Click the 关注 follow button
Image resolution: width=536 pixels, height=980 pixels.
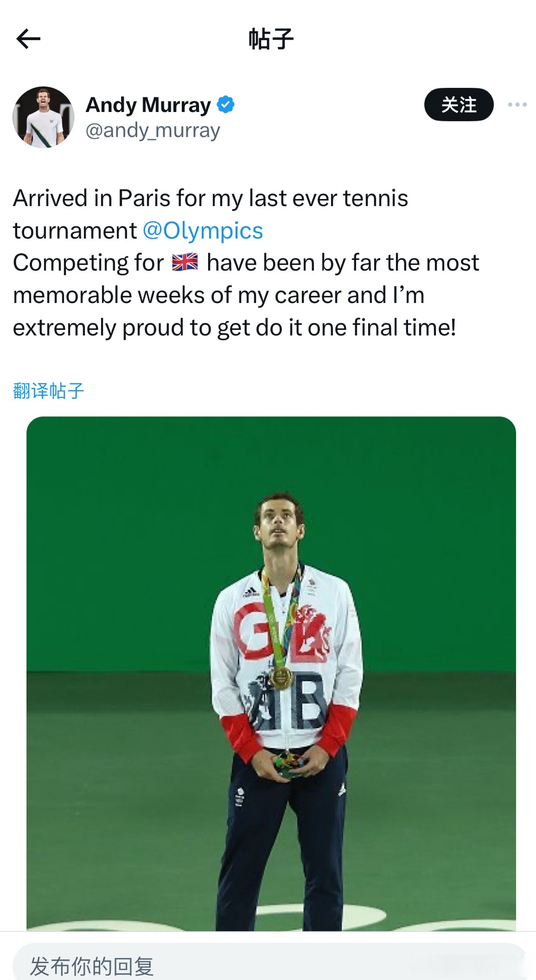pyautogui.click(x=458, y=105)
